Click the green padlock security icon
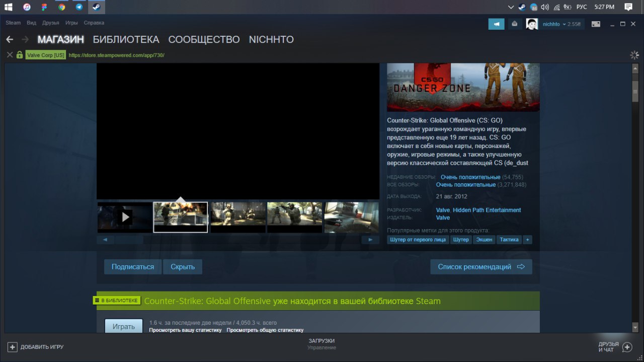The height and width of the screenshot is (362, 644). point(20,55)
